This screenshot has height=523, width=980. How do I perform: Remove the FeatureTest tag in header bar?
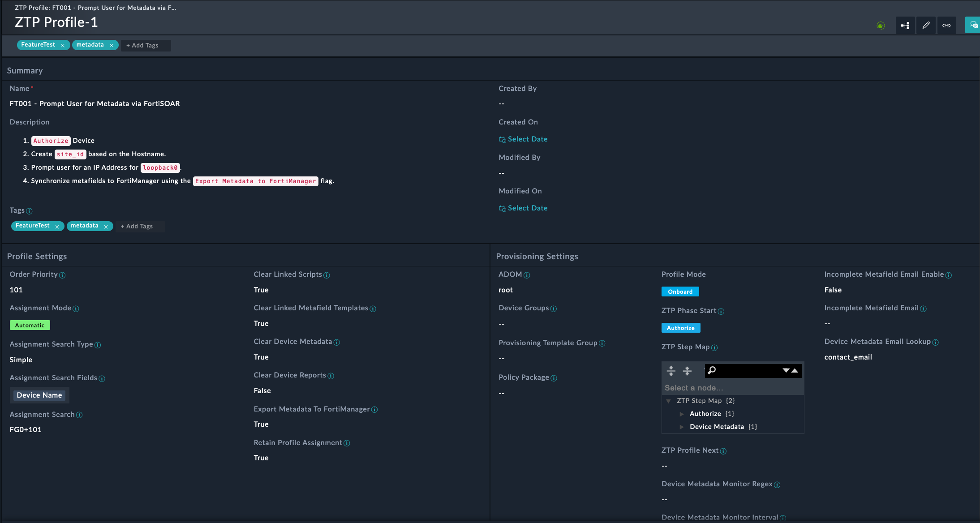(x=63, y=45)
